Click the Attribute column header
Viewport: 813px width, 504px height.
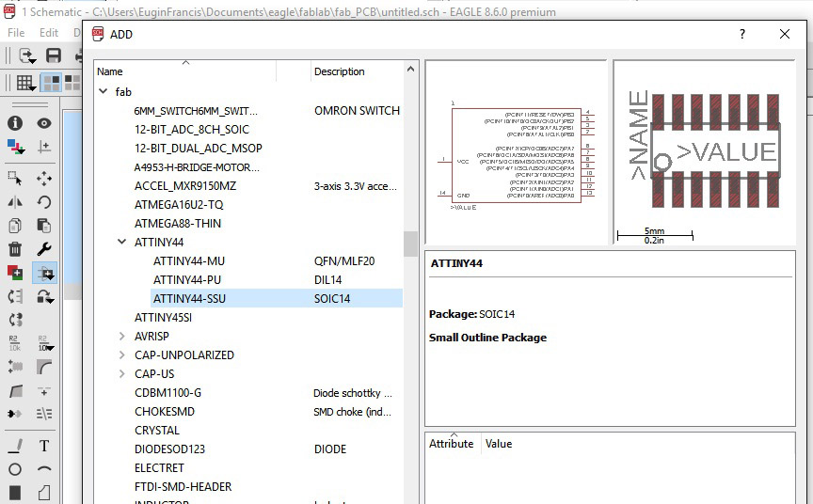tap(451, 444)
